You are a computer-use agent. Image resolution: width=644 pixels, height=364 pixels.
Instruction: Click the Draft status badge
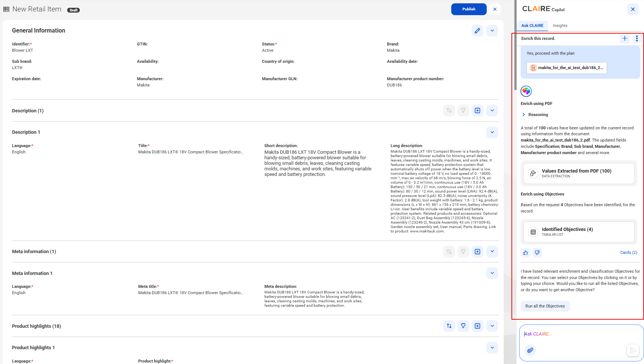pos(73,10)
